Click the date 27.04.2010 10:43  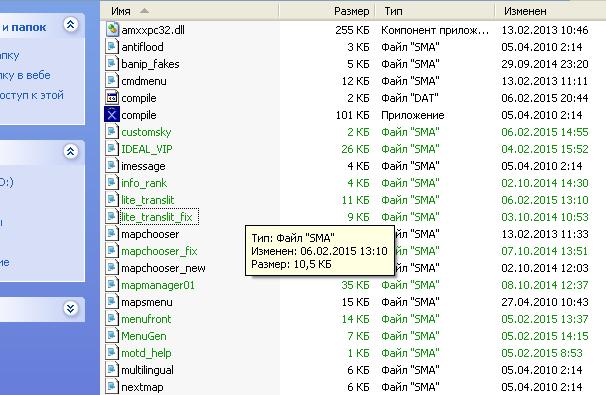[545, 302]
